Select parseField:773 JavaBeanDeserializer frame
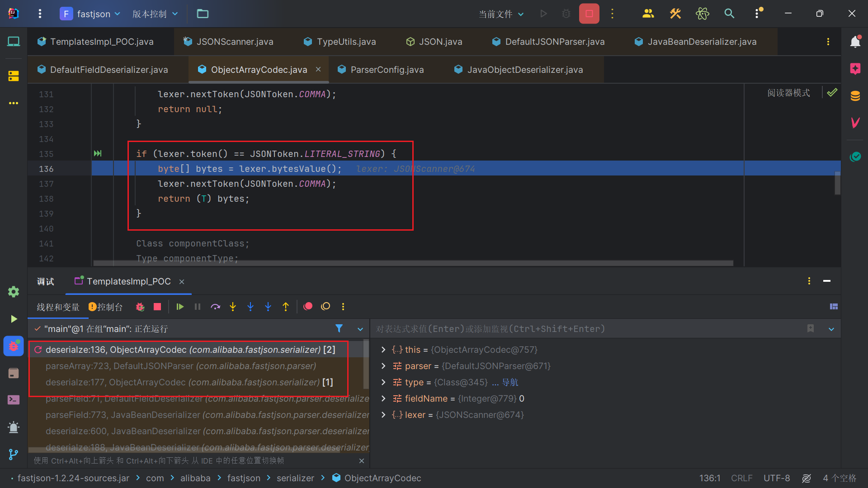The width and height of the screenshot is (868, 488). pos(198,415)
